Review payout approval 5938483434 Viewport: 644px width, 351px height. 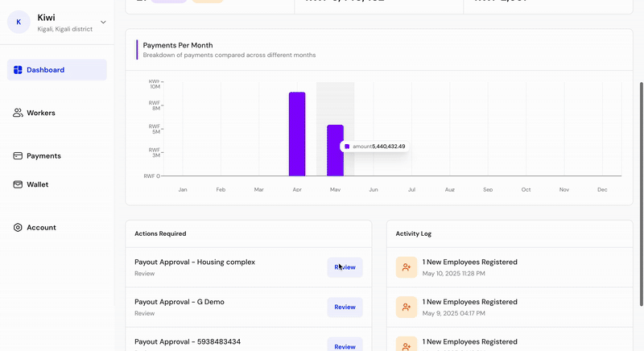pyautogui.click(x=345, y=345)
